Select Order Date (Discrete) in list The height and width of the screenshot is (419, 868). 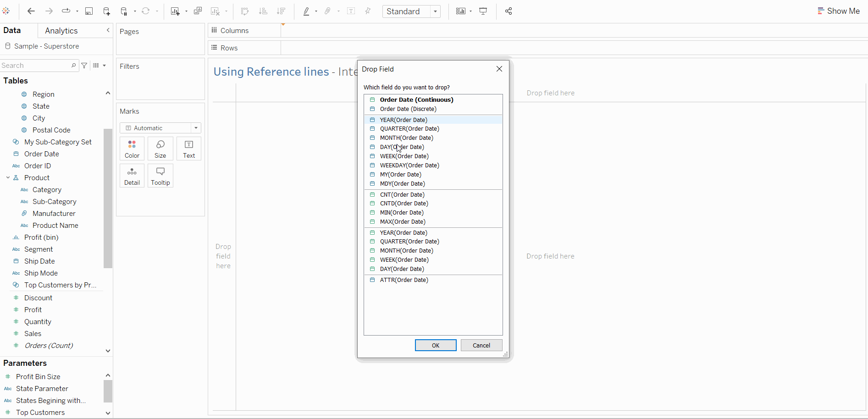tap(408, 109)
